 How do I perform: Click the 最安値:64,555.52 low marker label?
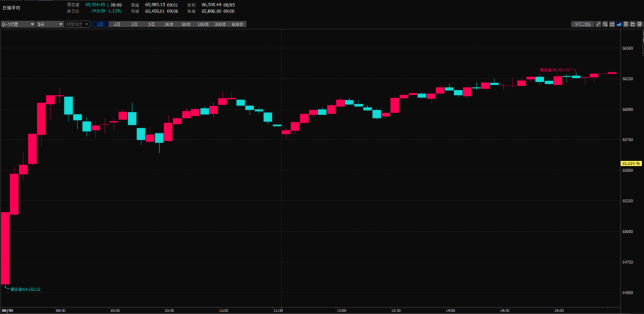click(25, 289)
